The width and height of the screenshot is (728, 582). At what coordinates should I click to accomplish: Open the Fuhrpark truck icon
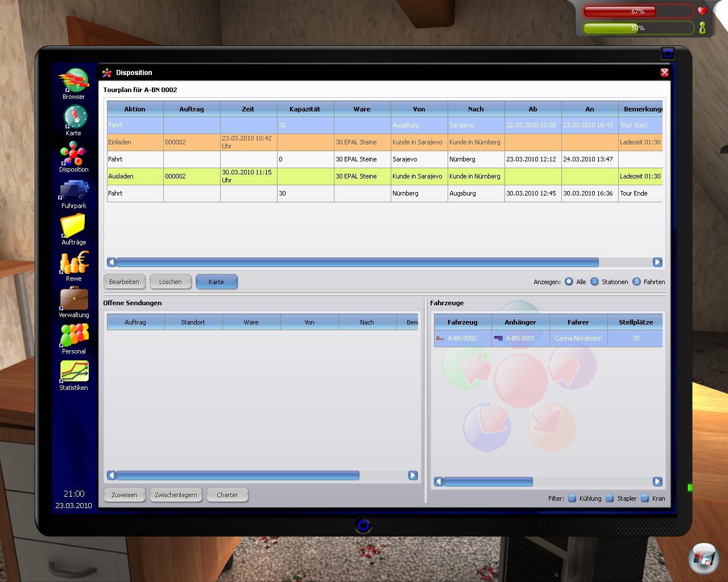74,190
